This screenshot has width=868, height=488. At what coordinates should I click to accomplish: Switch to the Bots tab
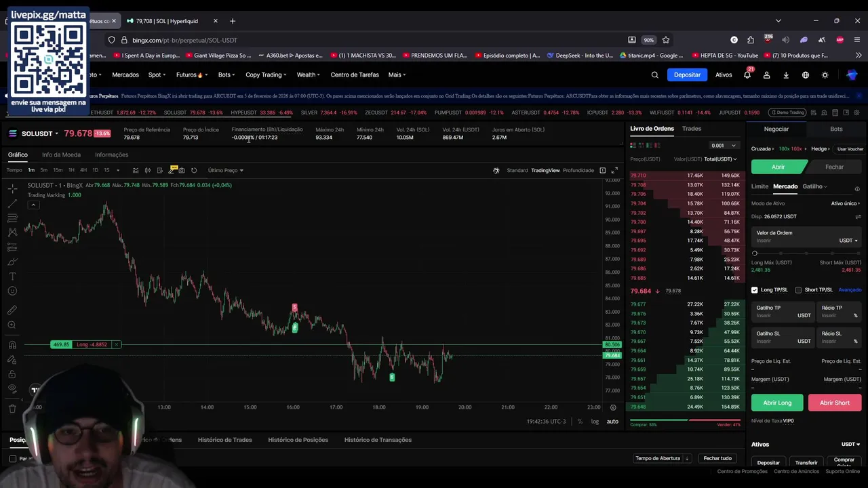click(836, 129)
